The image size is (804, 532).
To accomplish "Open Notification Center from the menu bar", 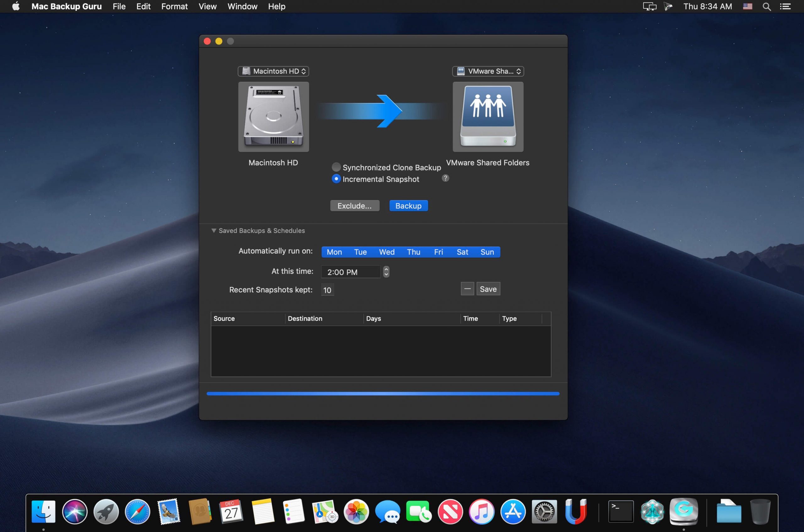I will coord(786,6).
